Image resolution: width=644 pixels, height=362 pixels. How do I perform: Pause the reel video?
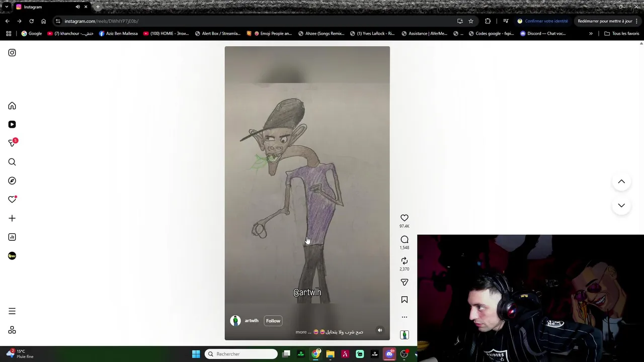[307, 193]
